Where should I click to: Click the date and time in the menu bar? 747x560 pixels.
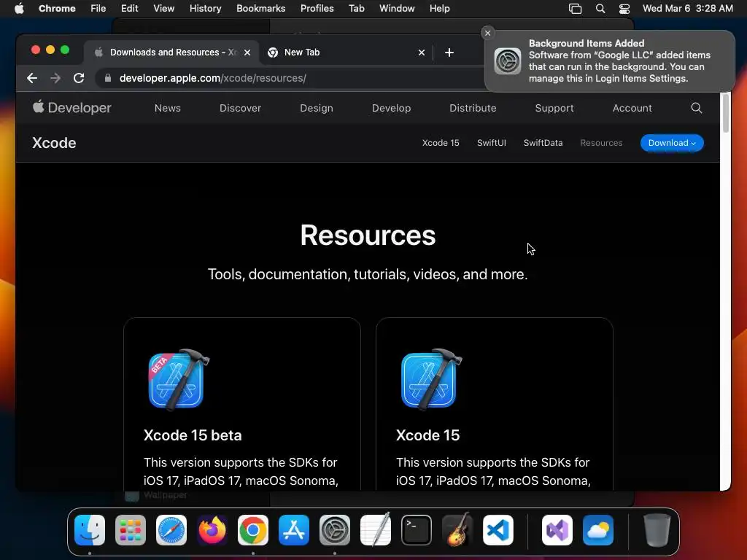click(687, 9)
